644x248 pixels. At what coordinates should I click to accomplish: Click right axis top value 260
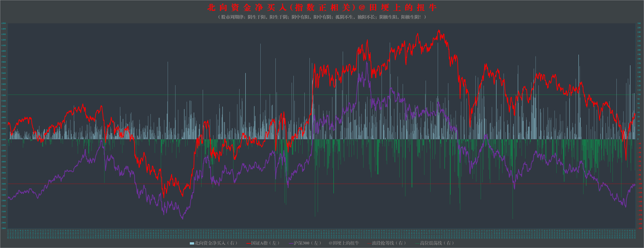pyautogui.click(x=639, y=23)
